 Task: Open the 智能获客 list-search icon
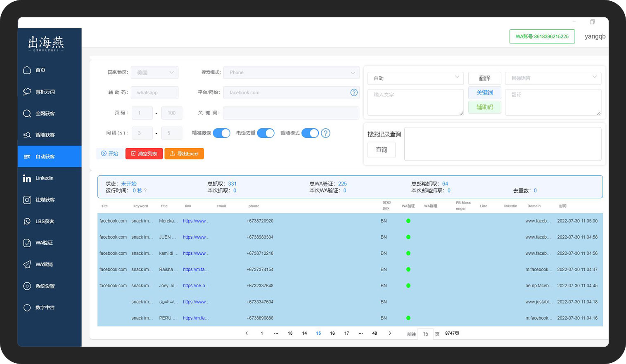tap(27, 135)
